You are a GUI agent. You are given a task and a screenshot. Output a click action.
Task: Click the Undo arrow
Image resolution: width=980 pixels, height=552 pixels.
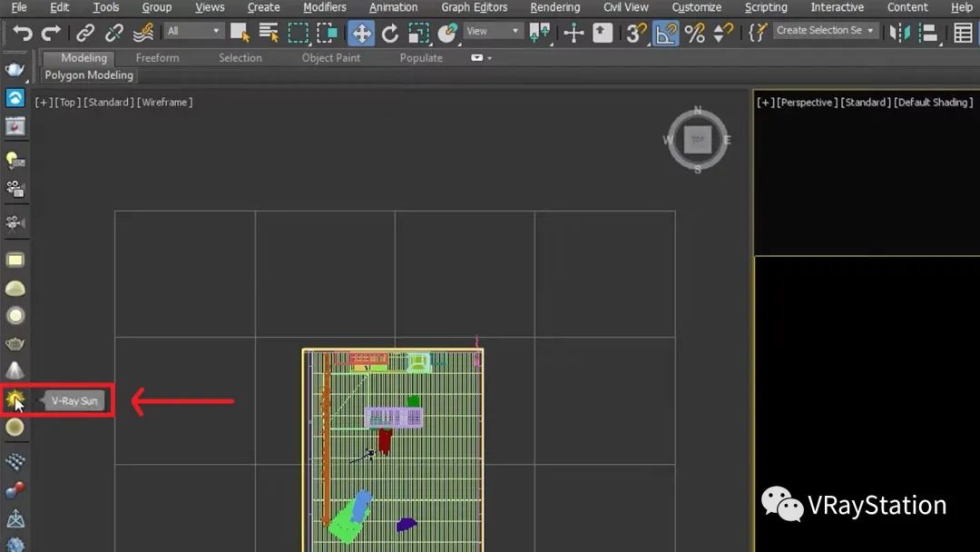23,34
